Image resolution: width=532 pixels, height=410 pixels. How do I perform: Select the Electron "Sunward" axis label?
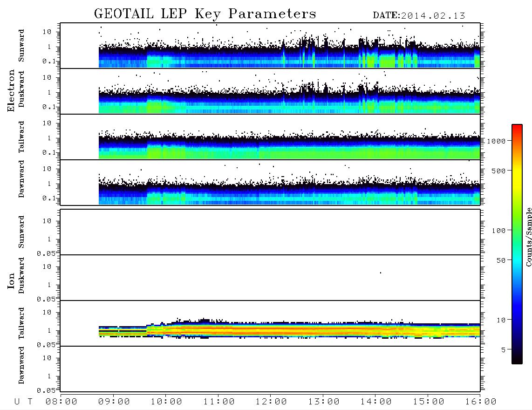click(x=21, y=46)
